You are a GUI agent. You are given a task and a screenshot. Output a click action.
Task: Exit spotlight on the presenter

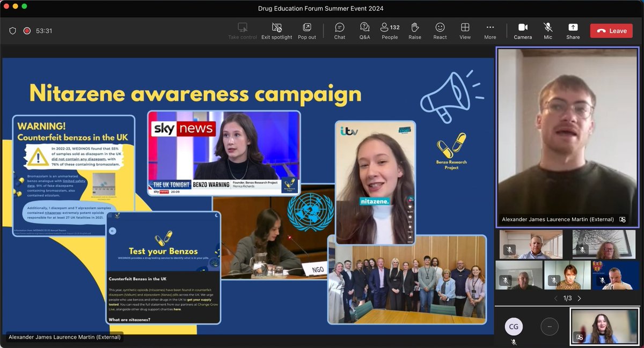[277, 31]
